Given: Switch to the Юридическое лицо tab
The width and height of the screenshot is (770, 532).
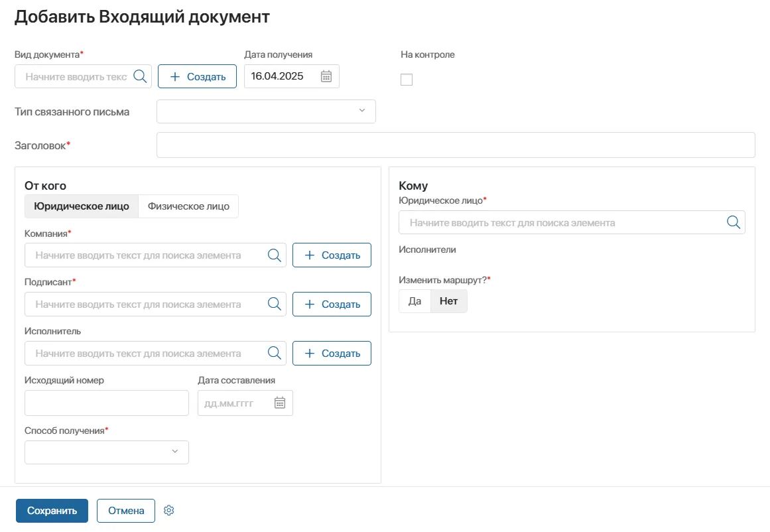Looking at the screenshot, I should point(81,206).
